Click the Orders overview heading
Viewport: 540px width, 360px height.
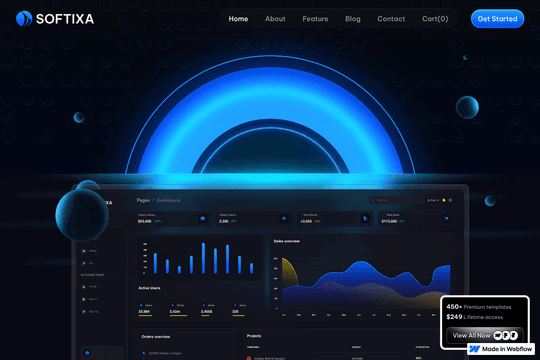(156, 337)
